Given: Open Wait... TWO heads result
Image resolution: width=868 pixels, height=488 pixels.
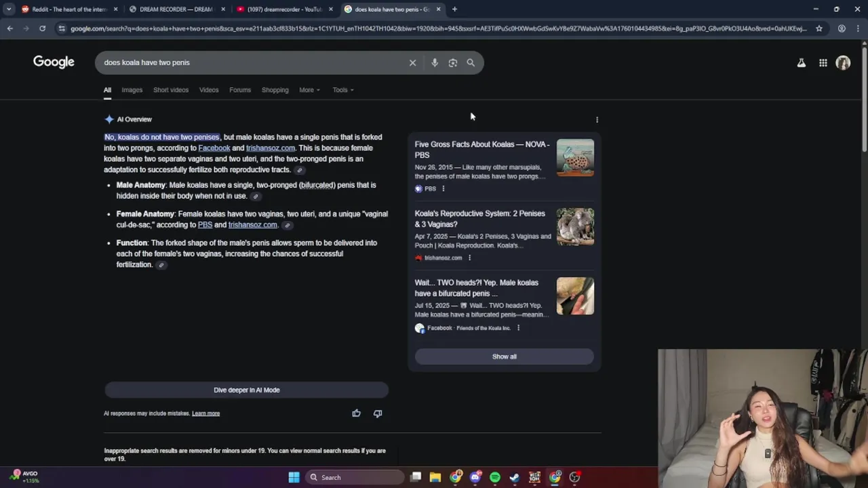Looking at the screenshot, I should point(477,288).
